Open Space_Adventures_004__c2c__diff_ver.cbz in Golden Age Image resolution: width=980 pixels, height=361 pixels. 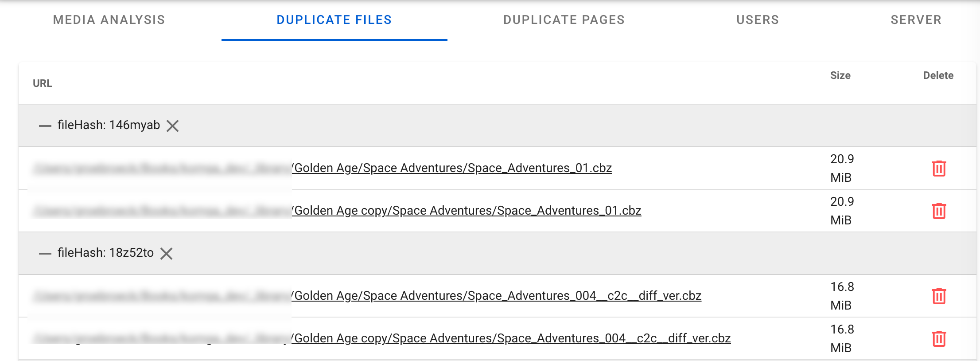(497, 296)
